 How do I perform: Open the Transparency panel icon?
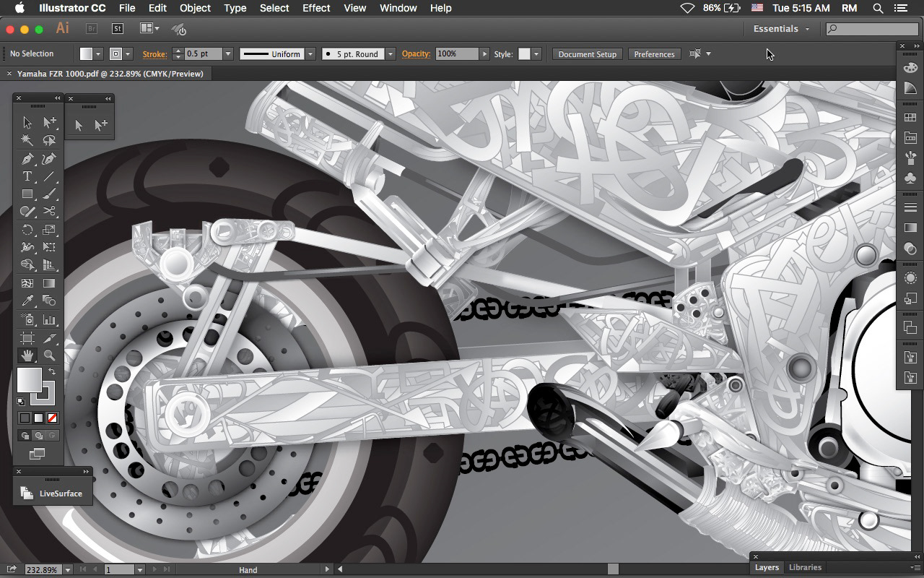pos(910,249)
